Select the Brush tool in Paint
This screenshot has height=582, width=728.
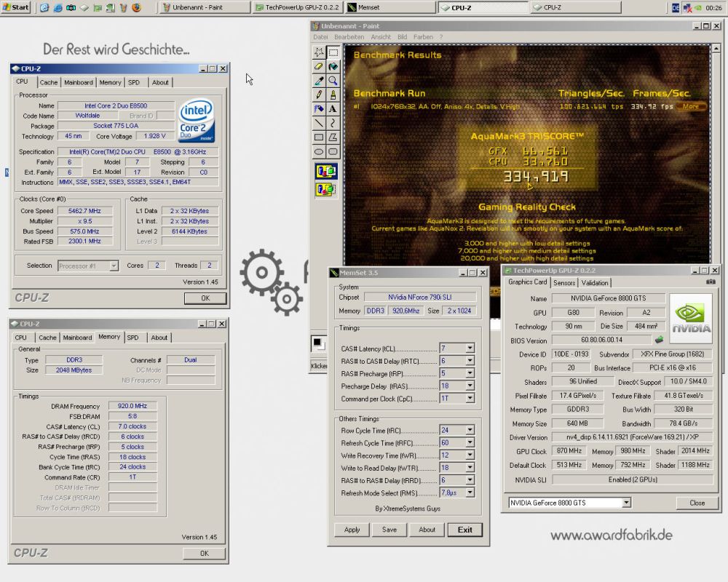tap(333, 95)
